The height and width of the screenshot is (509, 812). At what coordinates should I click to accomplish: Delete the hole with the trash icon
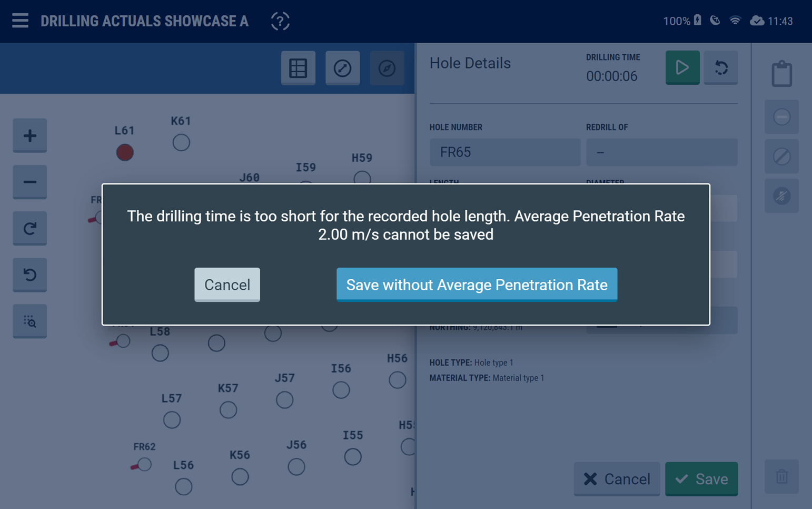pyautogui.click(x=782, y=476)
